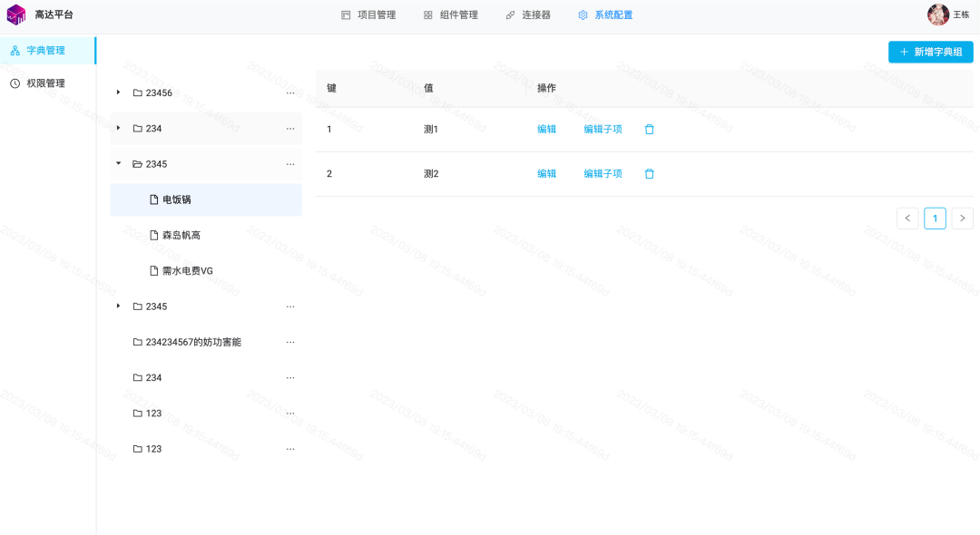Go to next page in pagination
This screenshot has height=535, width=980.
(x=963, y=219)
